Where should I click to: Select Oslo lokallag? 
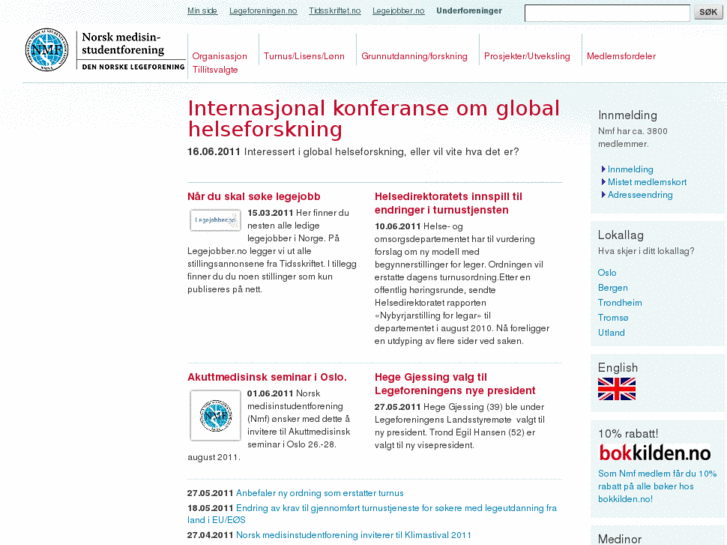[607, 273]
